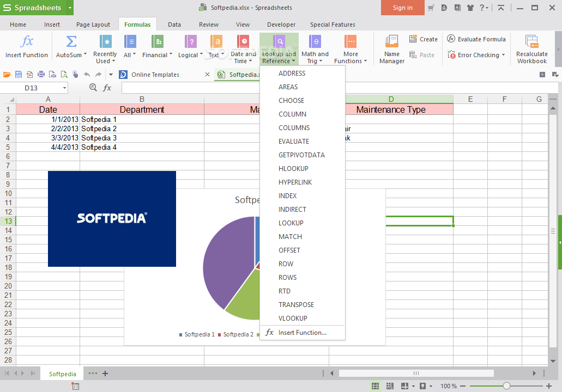
Task: Open the Online Templates tab
Action: tap(155, 75)
